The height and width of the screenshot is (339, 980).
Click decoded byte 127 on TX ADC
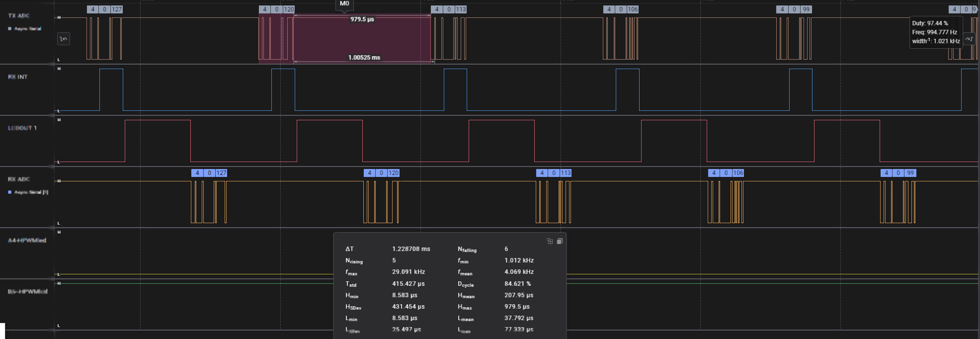pyautogui.click(x=117, y=9)
